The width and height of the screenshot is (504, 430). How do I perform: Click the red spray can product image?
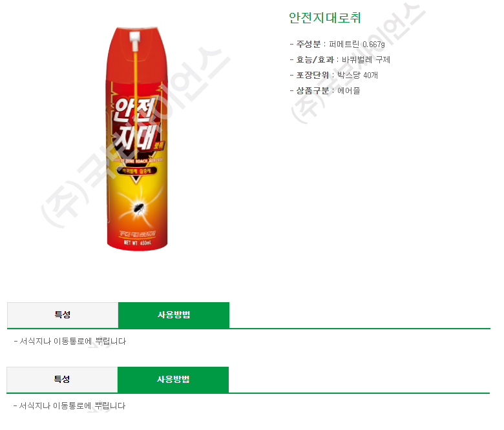[137, 139]
